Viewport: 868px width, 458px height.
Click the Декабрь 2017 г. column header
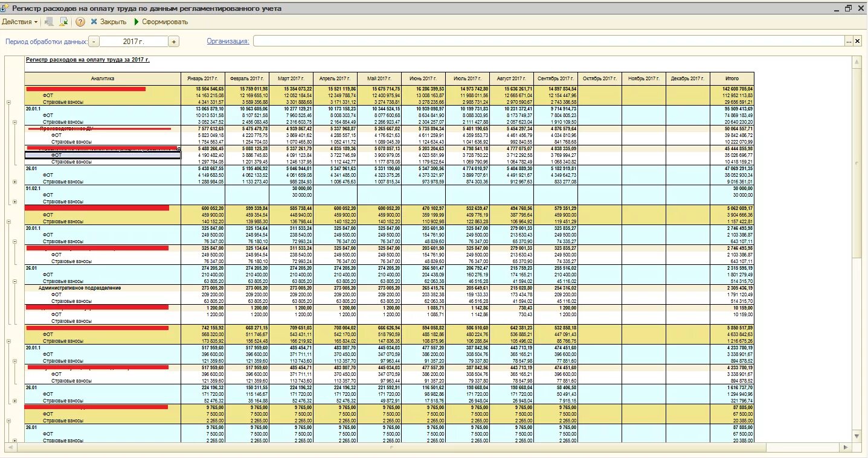point(688,78)
